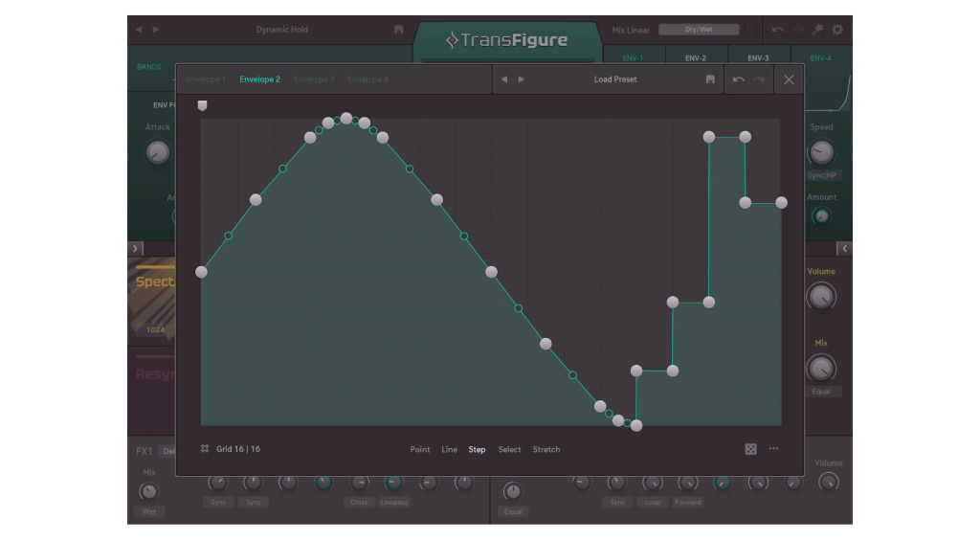Open the BANDS section label
This screenshot has height=541, width=980.
click(148, 66)
